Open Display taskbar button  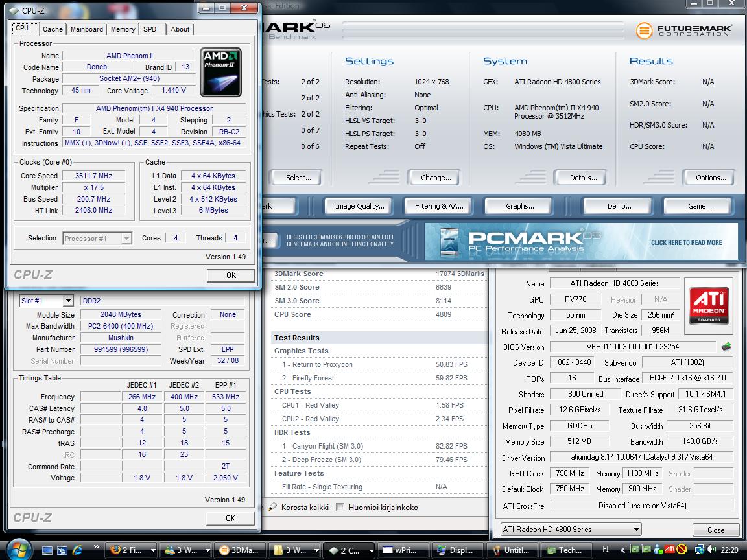click(457, 550)
